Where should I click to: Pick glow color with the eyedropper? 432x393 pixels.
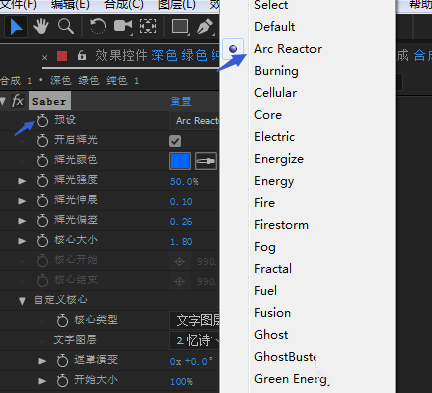tap(206, 161)
